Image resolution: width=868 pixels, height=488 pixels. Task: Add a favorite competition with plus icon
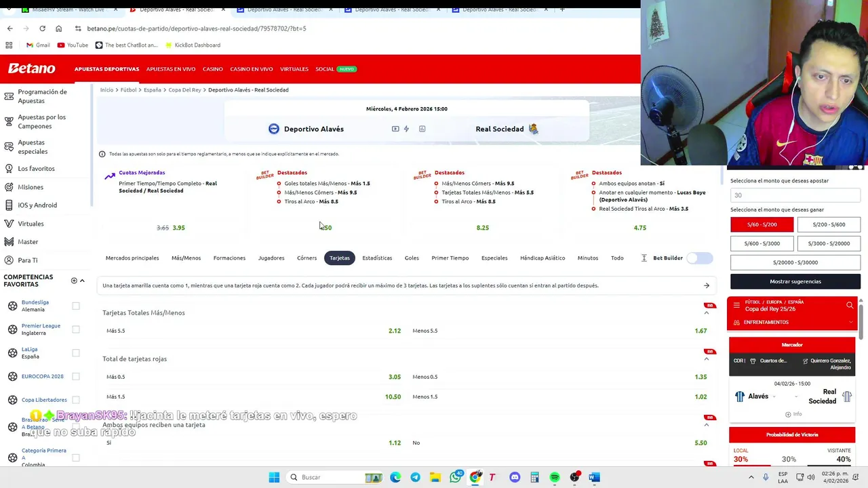74,281
